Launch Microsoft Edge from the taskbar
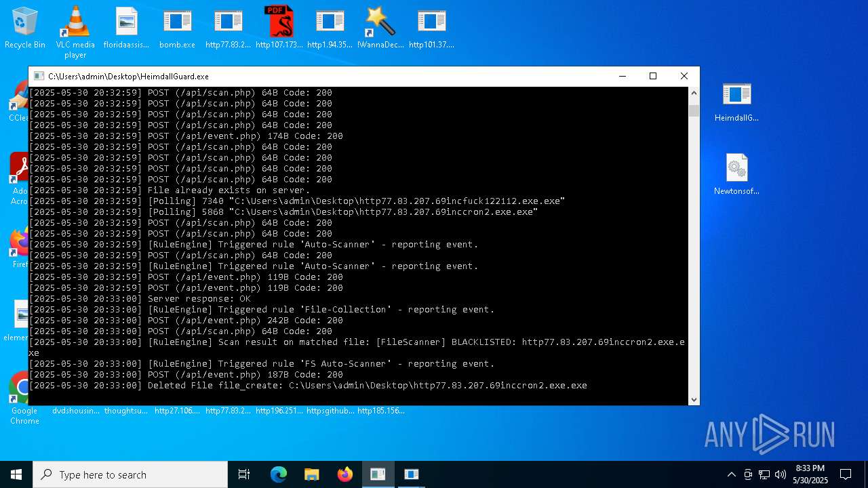Image resolution: width=868 pixels, height=488 pixels. pos(279,474)
